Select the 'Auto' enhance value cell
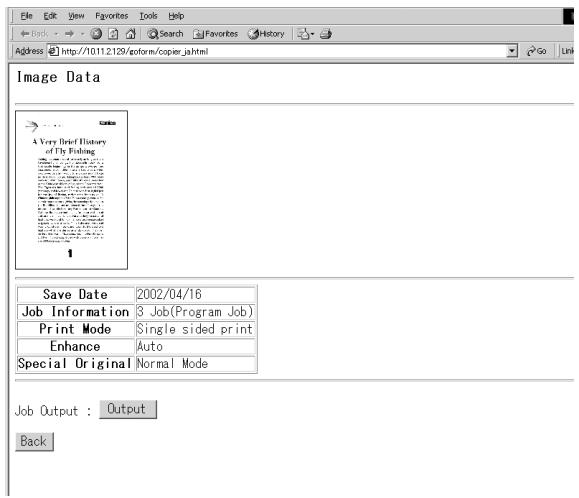Image resolution: width=579 pixels, height=498 pixels. coord(196,346)
